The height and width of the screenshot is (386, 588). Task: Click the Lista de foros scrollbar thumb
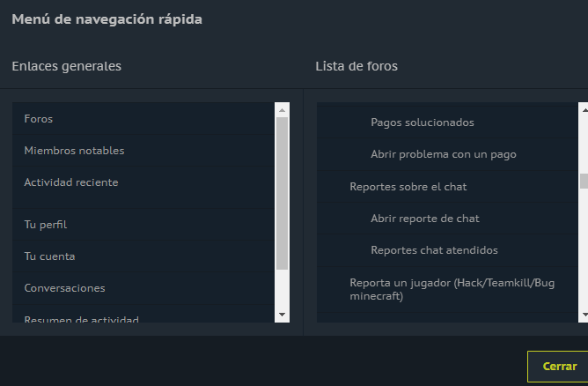pyautogui.click(x=583, y=182)
